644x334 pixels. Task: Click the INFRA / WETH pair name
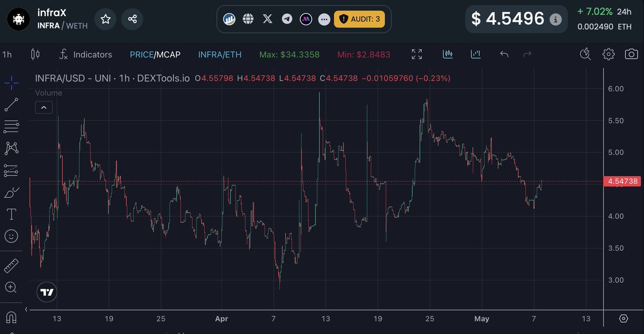coord(62,25)
